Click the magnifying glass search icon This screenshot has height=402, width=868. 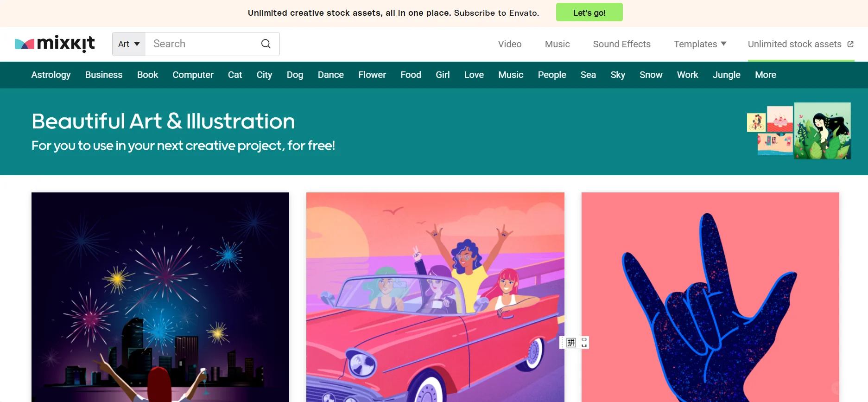pos(266,44)
